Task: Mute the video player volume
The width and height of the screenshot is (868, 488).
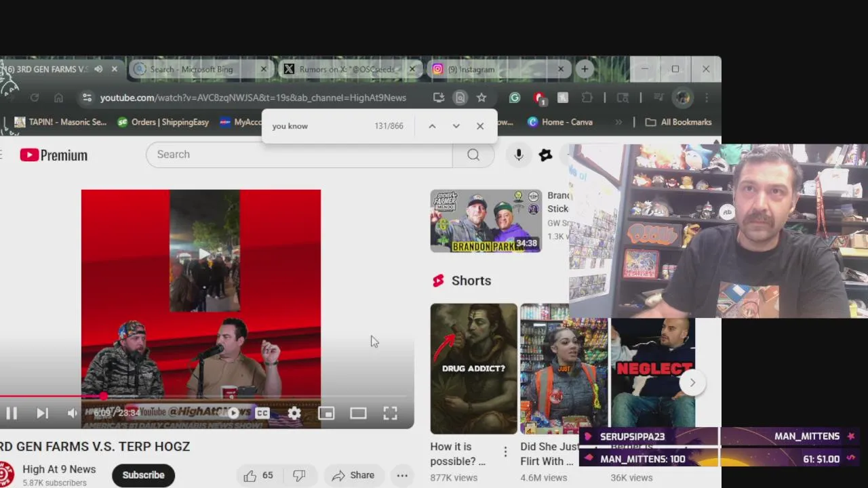Action: 73,413
